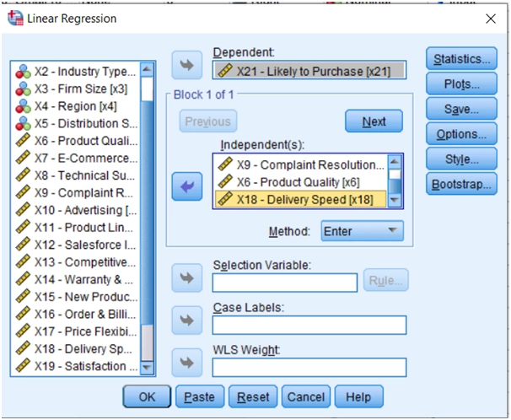
Task: Open the Plots dialog
Action: pyautogui.click(x=460, y=84)
